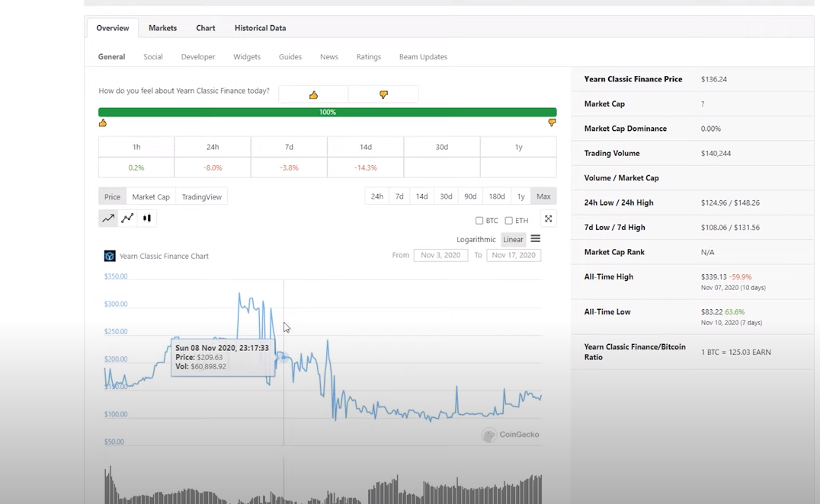The height and width of the screenshot is (504, 820).
Task: Switch chart scale to Linear
Action: tap(513, 239)
